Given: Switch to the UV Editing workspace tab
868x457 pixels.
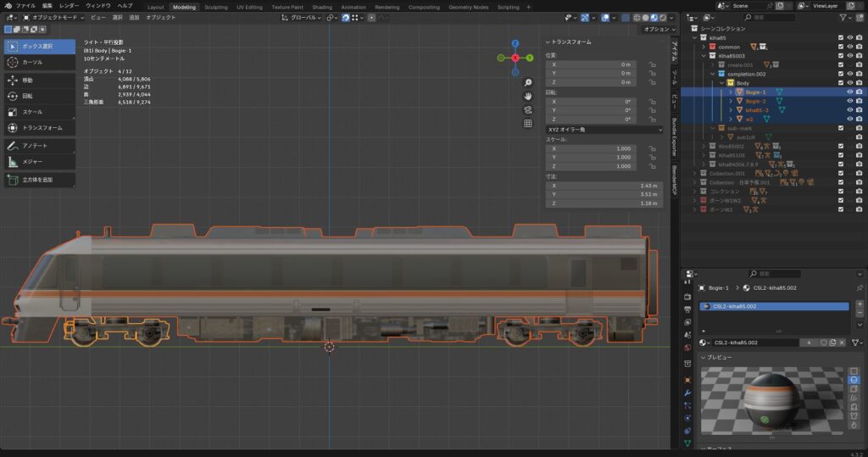Looking at the screenshot, I should click(x=248, y=7).
